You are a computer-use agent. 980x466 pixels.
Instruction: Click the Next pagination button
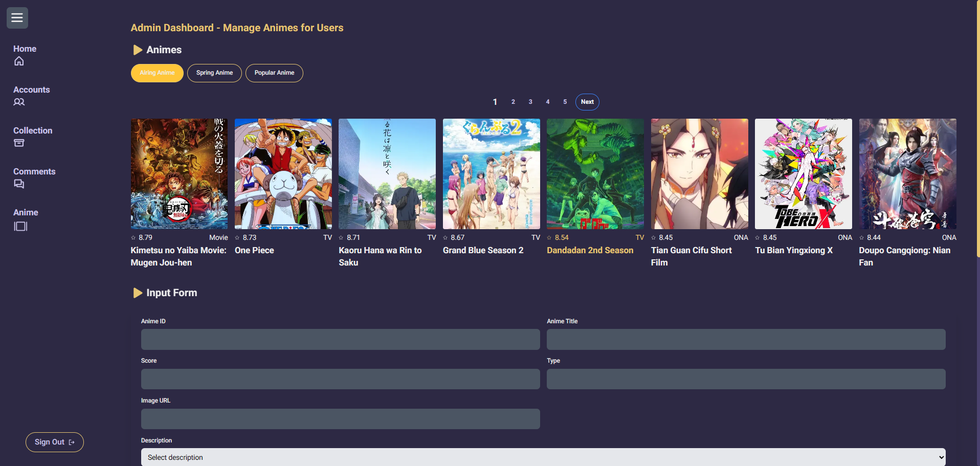(587, 102)
